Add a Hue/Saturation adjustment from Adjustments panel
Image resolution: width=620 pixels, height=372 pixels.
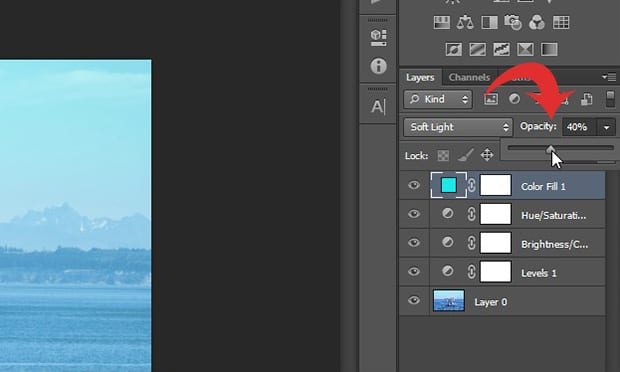point(442,23)
